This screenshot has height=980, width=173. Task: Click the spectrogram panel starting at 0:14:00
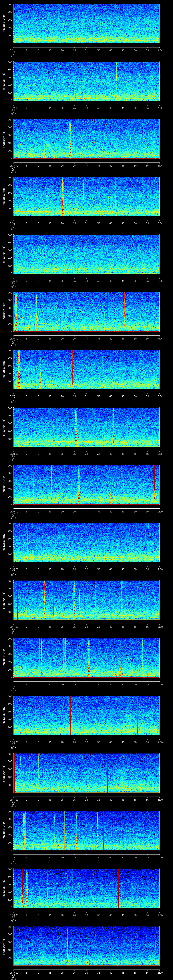pos(87,773)
